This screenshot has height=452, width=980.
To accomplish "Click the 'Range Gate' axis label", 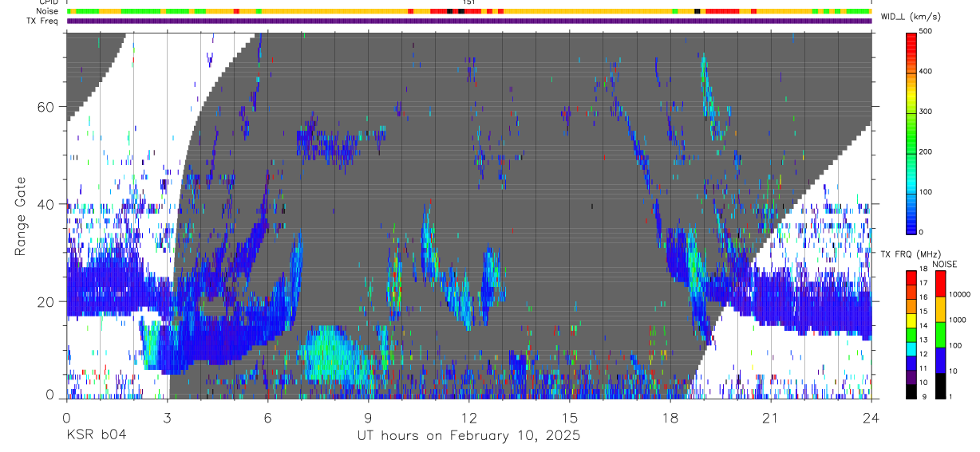I will tap(22, 216).
